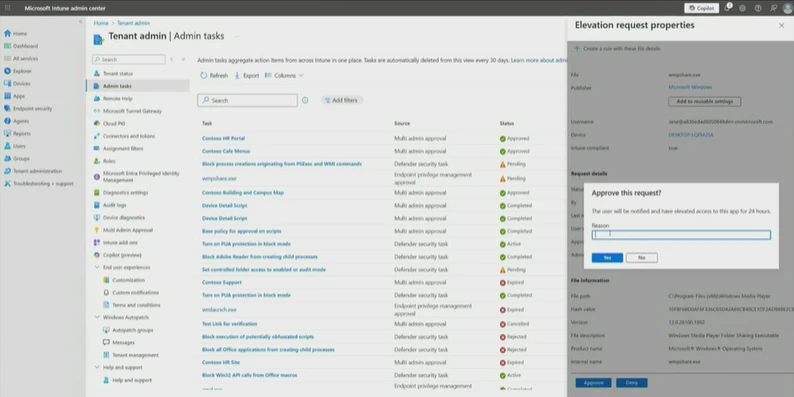
Task: Open the notifications bell icon
Action: (728, 8)
